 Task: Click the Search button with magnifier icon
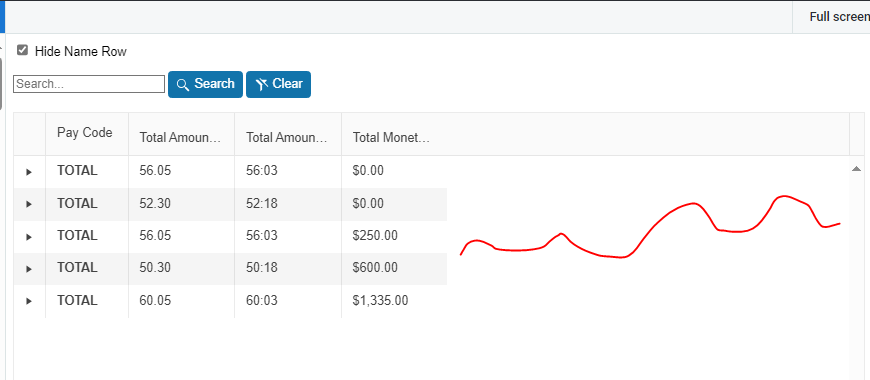[205, 84]
